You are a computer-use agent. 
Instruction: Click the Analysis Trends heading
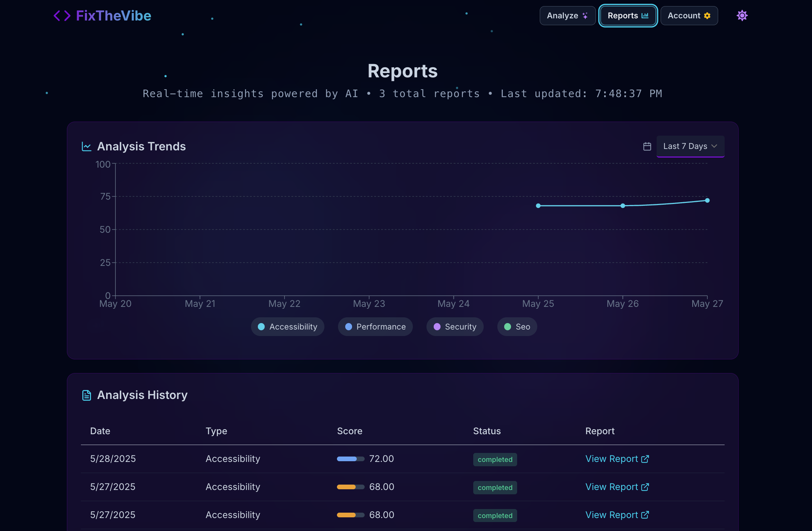tap(141, 146)
